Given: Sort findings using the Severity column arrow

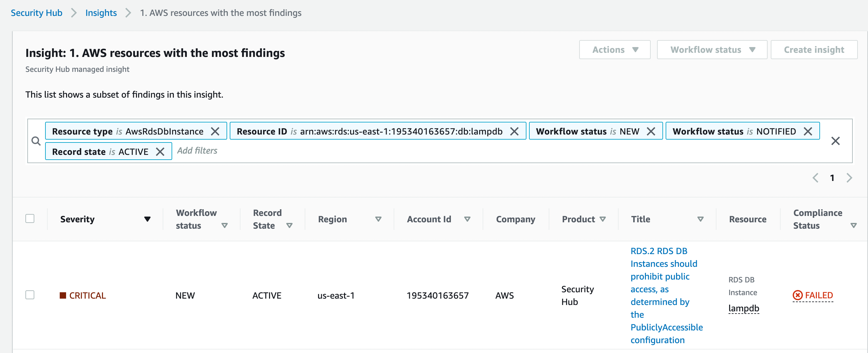Looking at the screenshot, I should click(148, 219).
